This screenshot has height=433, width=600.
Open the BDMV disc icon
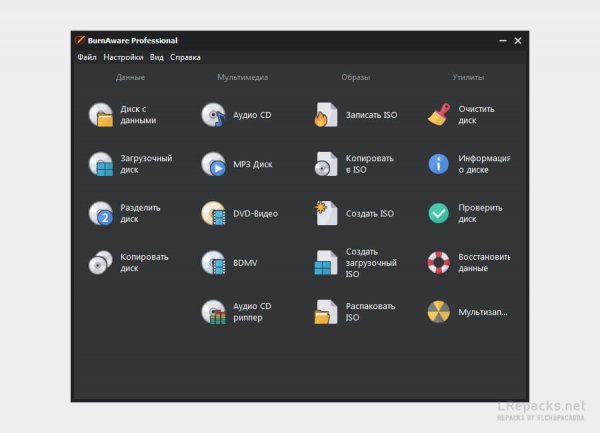click(x=214, y=262)
